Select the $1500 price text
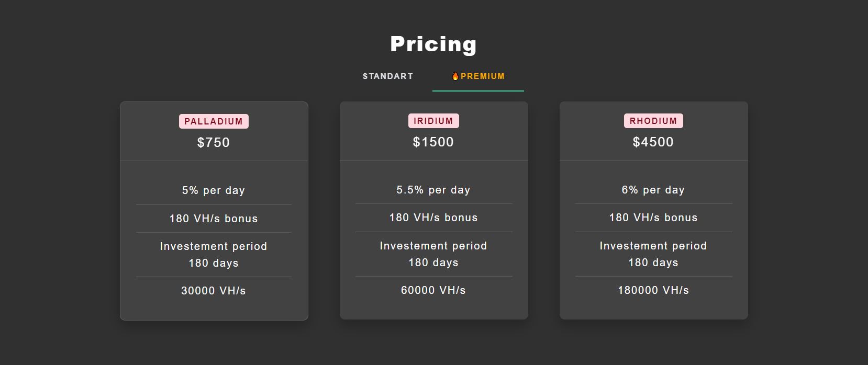Viewport: 868px width, 365px height. 433,142
